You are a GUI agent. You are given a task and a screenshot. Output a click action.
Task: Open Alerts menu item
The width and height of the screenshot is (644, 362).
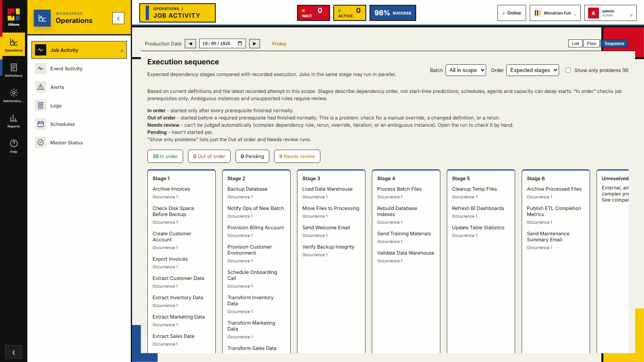point(79,87)
